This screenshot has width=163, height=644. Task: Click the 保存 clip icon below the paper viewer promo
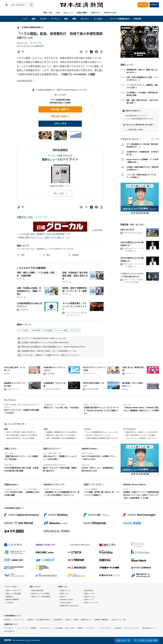pos(19,207)
